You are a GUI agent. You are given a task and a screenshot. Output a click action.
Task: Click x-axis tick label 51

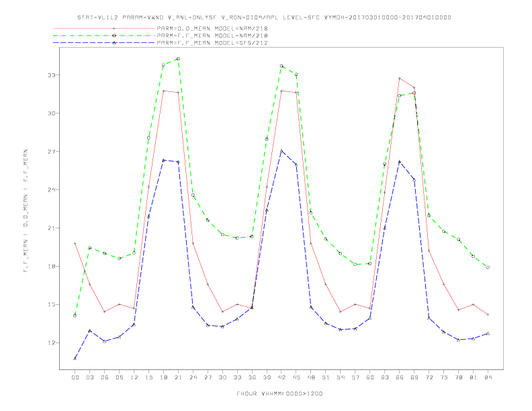tap(326, 377)
